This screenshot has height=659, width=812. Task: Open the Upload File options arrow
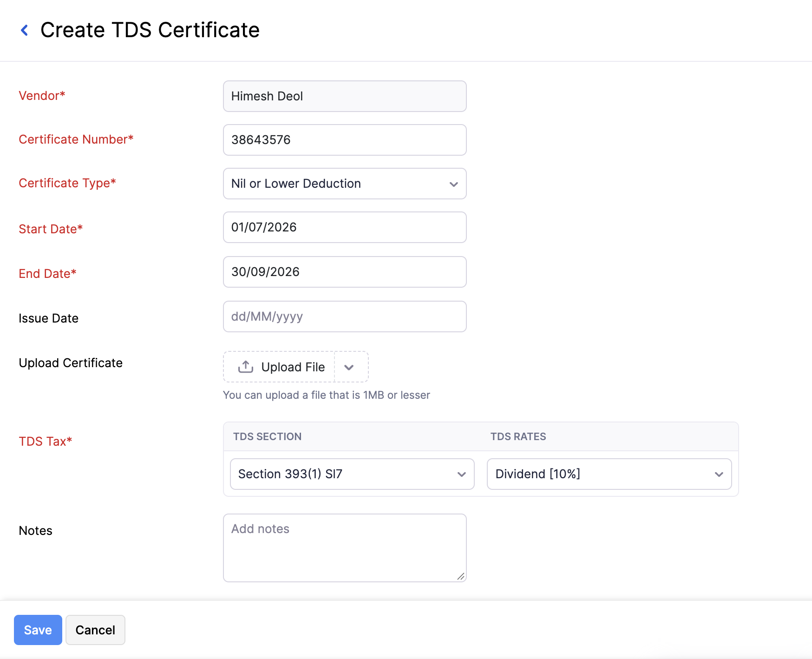[x=349, y=367]
